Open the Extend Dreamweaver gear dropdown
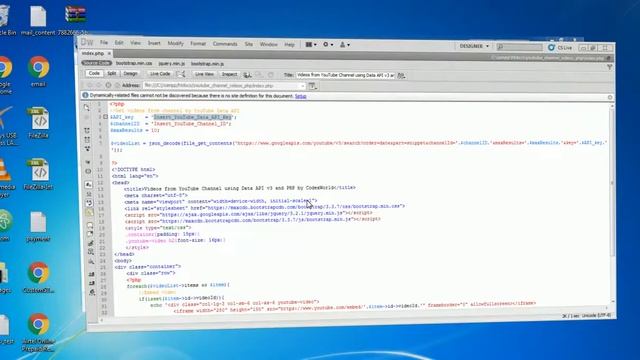Viewport: 640px width, 360px height. (x=328, y=44)
